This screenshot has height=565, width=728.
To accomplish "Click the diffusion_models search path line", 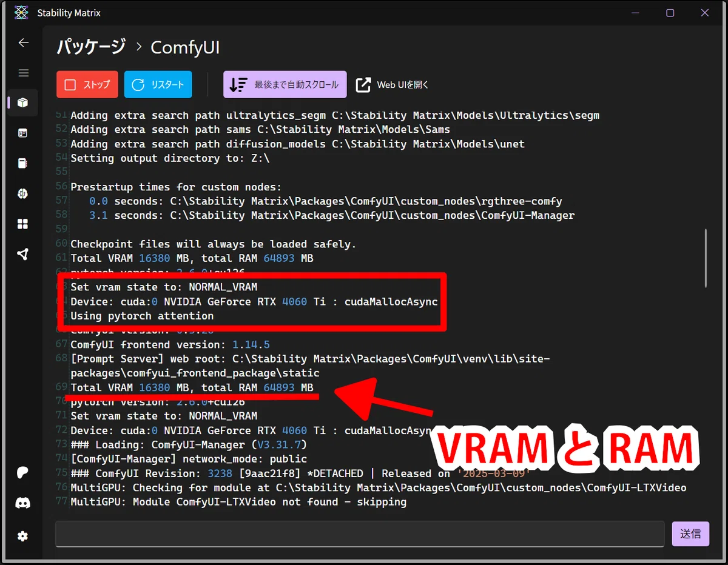I will pos(297,144).
